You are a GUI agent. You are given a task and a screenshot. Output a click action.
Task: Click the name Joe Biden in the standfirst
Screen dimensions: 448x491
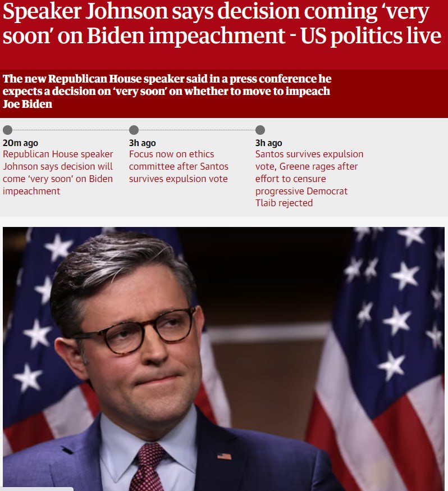coord(28,104)
